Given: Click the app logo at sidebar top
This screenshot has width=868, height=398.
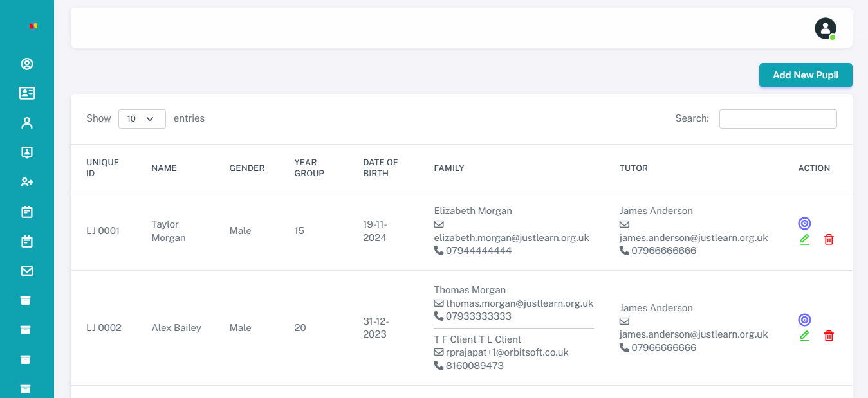Looking at the screenshot, I should click(33, 26).
